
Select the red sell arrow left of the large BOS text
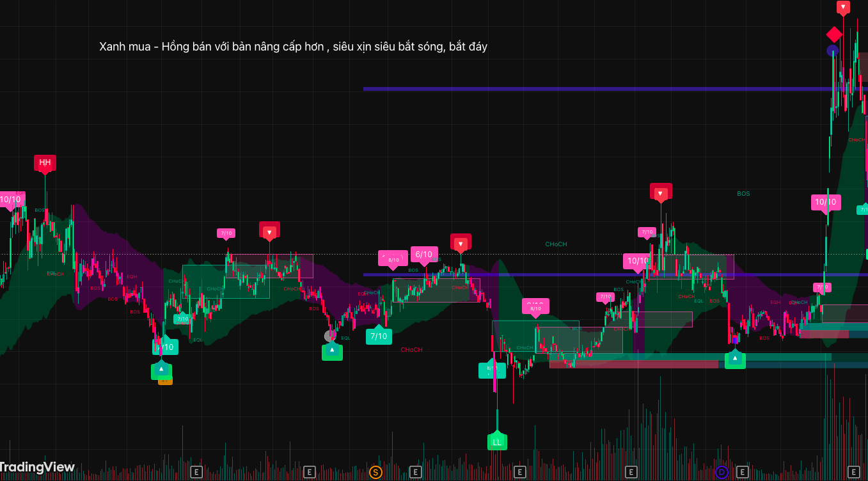[x=661, y=193]
